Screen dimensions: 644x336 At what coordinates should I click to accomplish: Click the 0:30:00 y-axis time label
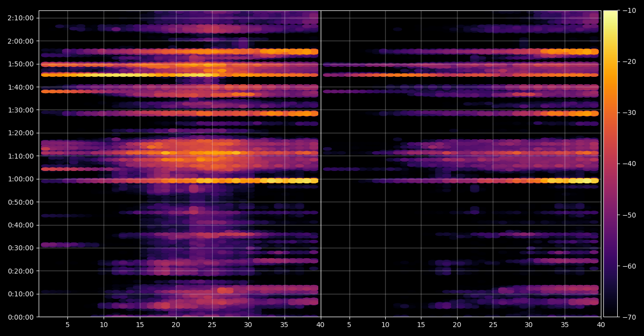[x=21, y=248]
